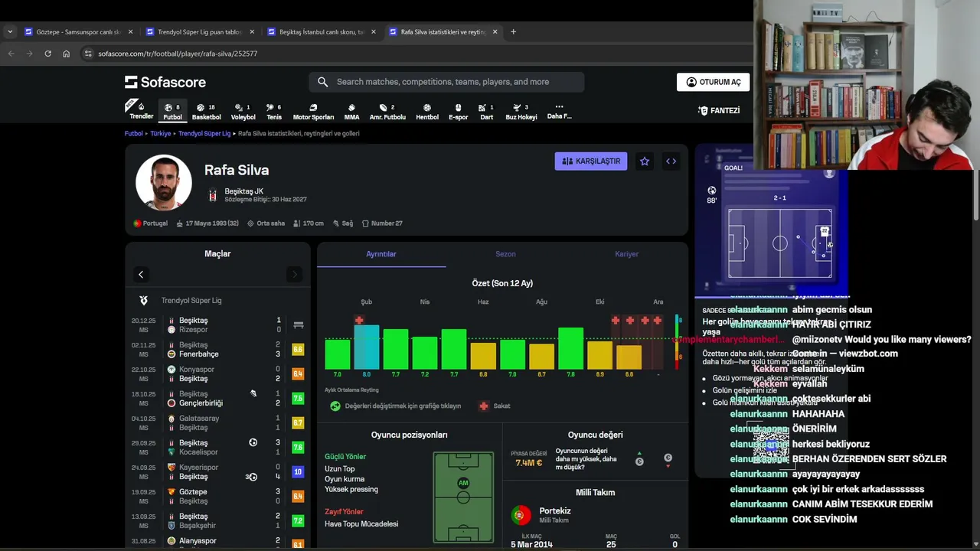This screenshot has width=980, height=551.
Task: Open the Beşiktaş vs Fenerbahçe match row
Action: (217, 350)
